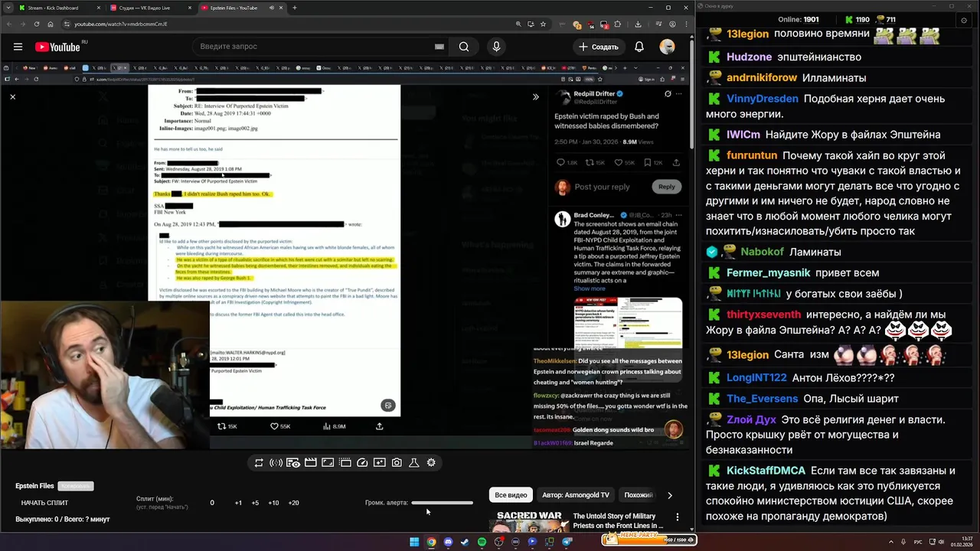Open the volume booster broadcast icon
Viewport: 980px width, 551px height.
tap(276, 462)
